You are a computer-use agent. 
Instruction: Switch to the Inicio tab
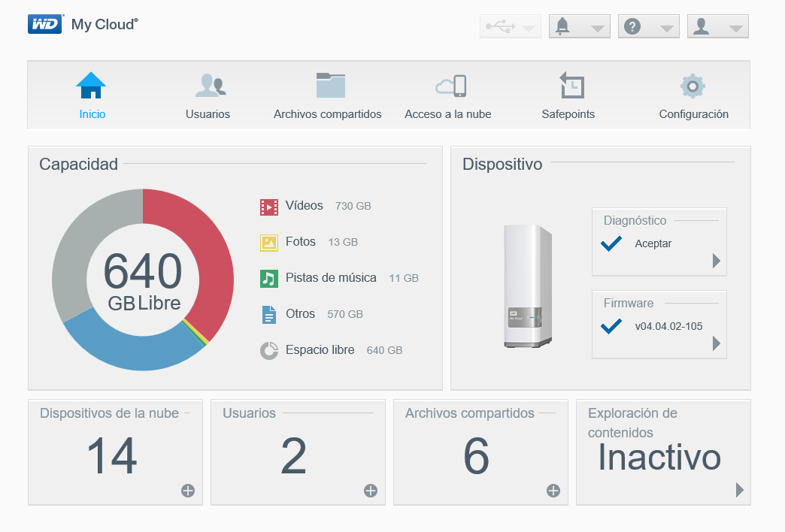92,96
